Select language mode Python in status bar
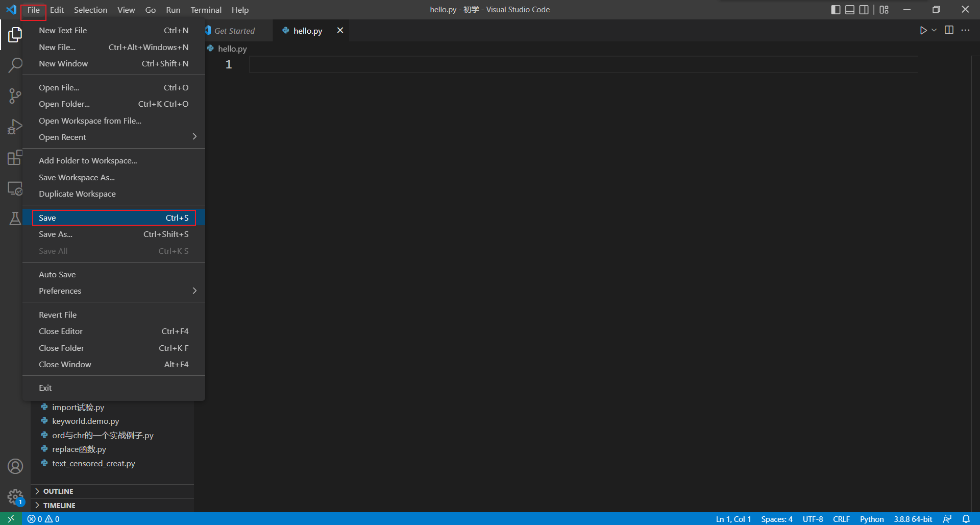The height and width of the screenshot is (525, 980). (872, 519)
